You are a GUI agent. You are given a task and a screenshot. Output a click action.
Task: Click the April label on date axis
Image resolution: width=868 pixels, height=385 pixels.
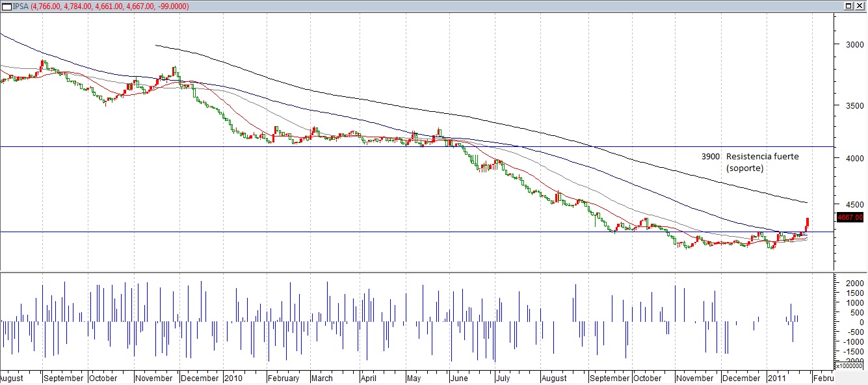(369, 378)
